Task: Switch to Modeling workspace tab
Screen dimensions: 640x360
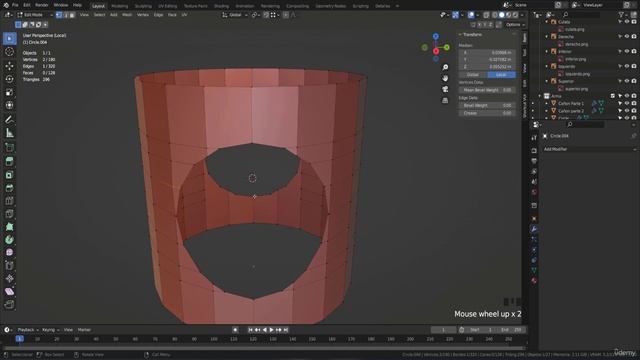Action: tap(120, 6)
